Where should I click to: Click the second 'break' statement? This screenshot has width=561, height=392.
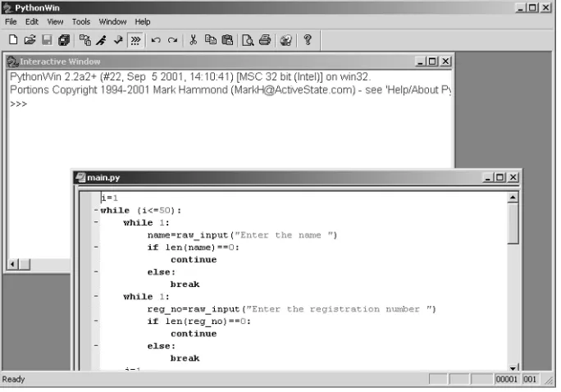point(185,358)
